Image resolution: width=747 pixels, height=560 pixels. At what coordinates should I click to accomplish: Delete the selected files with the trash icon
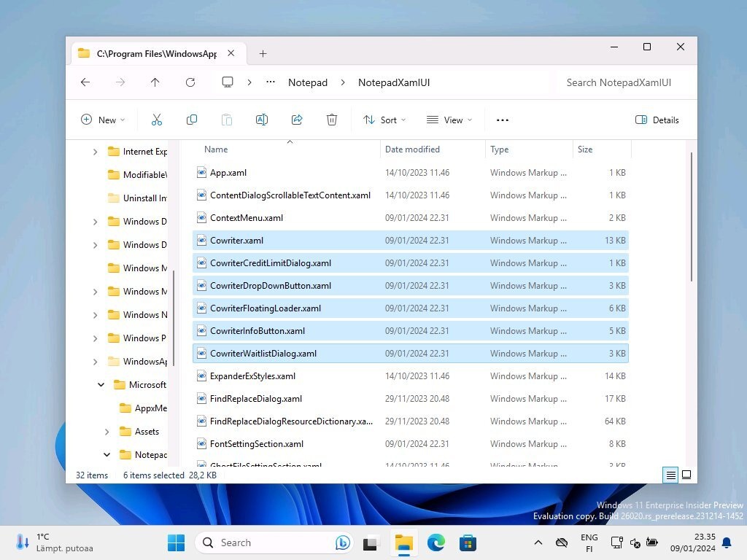click(331, 120)
